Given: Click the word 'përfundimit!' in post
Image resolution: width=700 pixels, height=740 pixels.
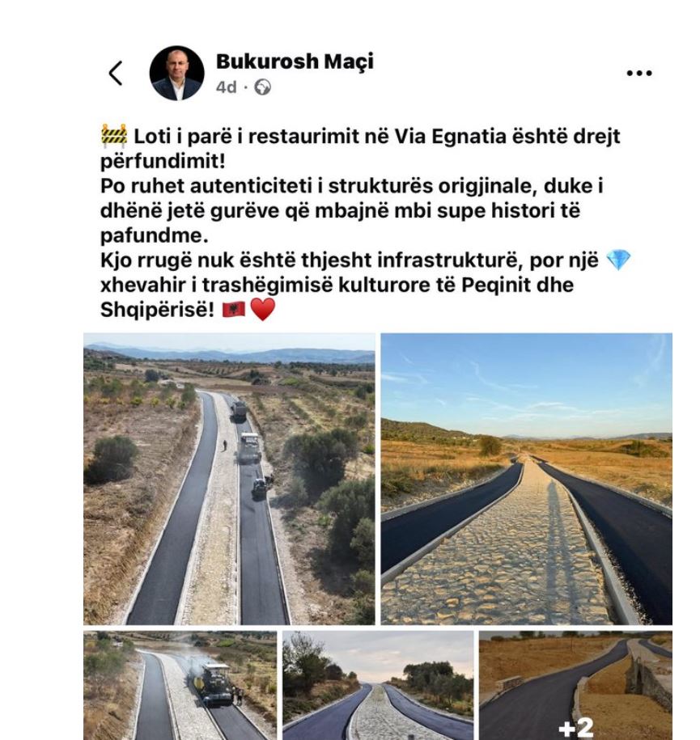Looking at the screenshot, I should coord(163,162).
